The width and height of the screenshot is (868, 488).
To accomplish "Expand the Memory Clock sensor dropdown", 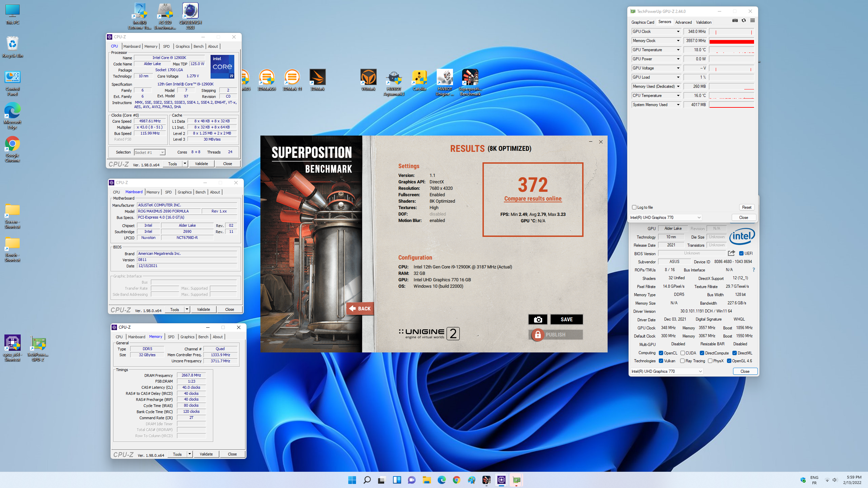I will pyautogui.click(x=678, y=41).
